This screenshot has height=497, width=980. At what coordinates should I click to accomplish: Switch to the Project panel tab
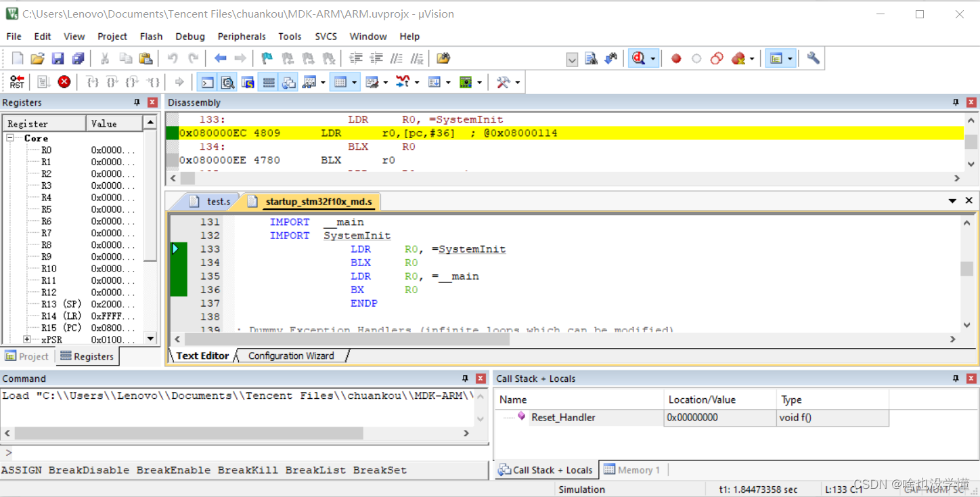click(27, 356)
